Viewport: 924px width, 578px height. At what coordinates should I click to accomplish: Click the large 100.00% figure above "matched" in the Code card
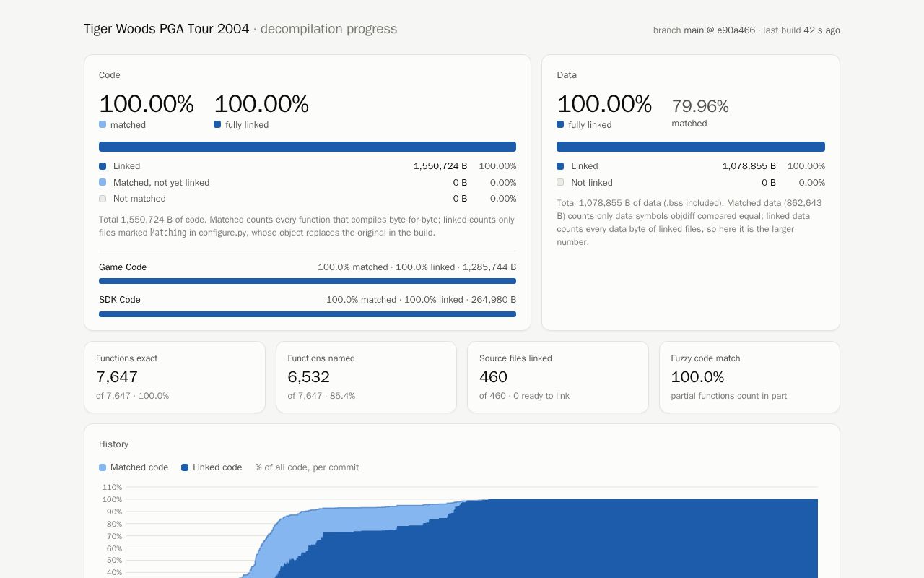pos(147,104)
